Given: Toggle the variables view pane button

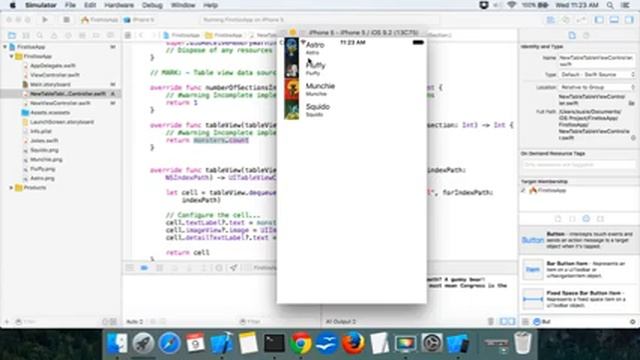Looking at the screenshot, I should [x=503, y=322].
